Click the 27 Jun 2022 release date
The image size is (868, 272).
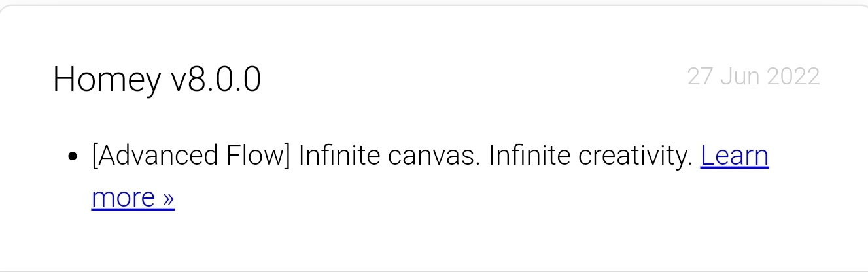coord(753,76)
